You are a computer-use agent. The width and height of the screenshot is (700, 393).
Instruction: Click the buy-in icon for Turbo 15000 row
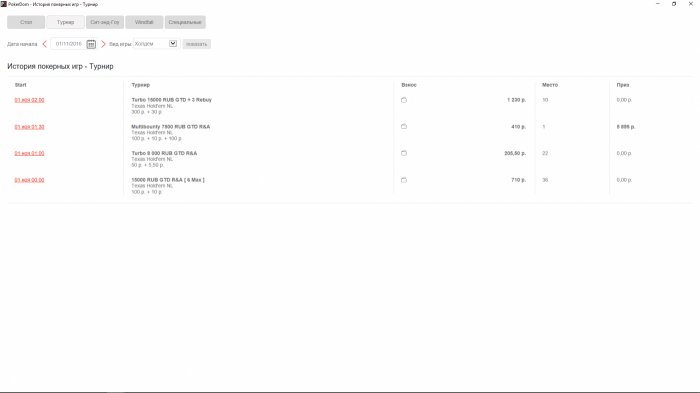click(x=404, y=100)
